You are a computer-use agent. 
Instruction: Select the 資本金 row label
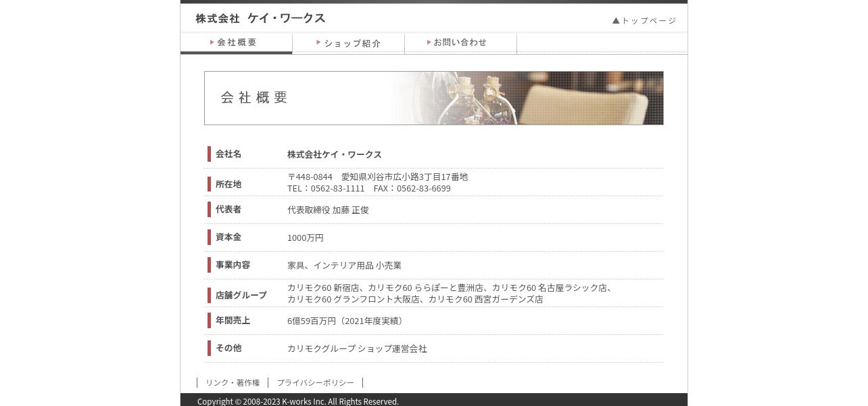228,237
